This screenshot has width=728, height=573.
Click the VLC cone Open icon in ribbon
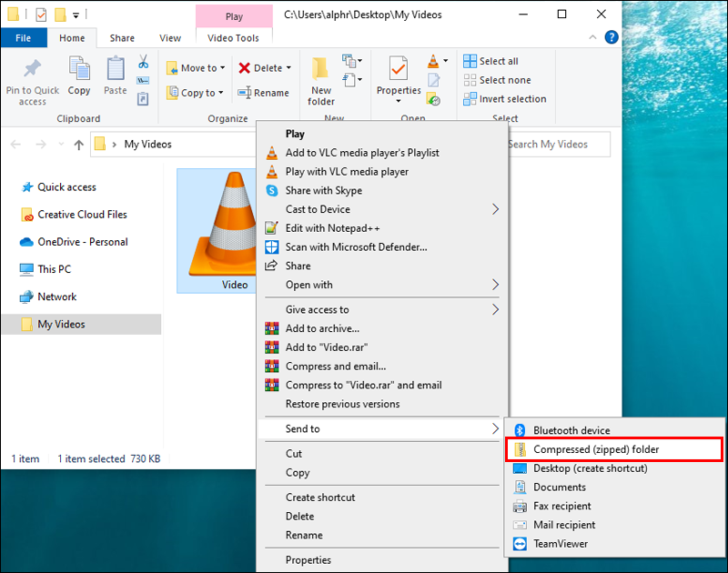[x=433, y=61]
